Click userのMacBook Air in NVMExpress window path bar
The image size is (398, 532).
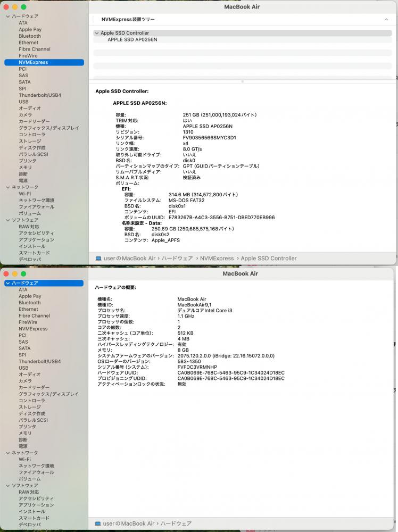(130, 259)
